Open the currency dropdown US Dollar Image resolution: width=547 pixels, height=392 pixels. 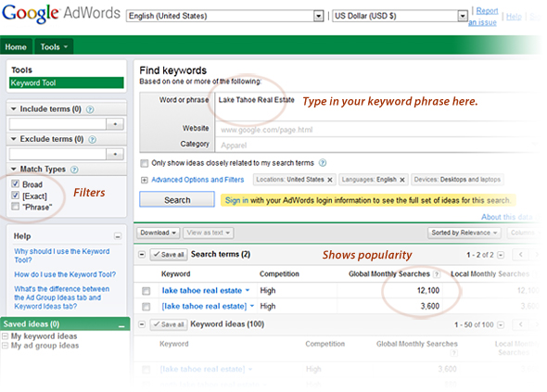(x=400, y=16)
